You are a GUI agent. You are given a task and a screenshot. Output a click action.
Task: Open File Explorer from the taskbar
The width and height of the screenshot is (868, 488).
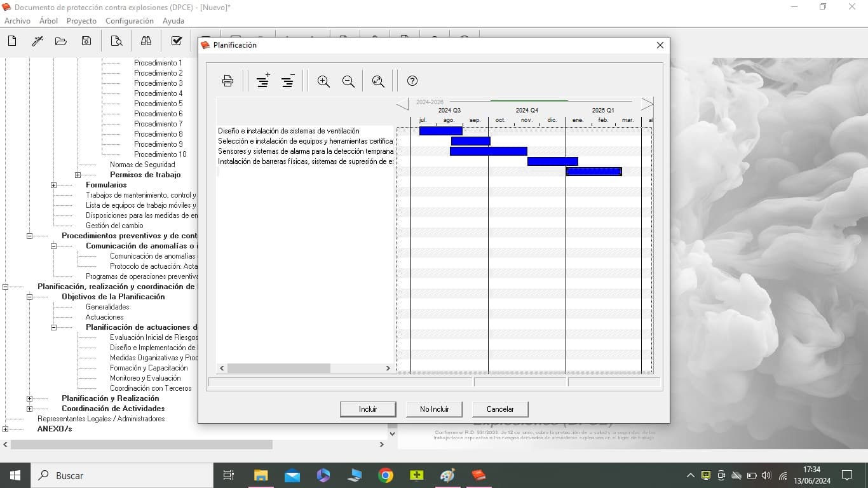tap(261, 475)
